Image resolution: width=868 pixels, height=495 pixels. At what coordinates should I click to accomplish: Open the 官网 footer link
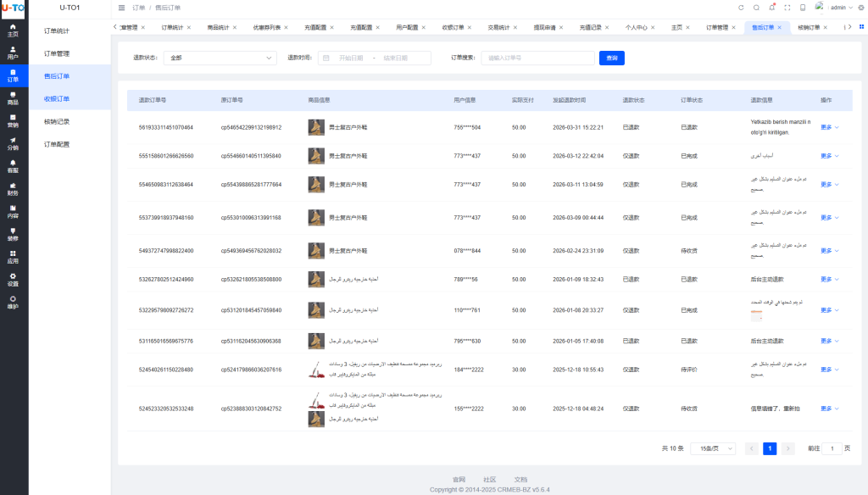(x=459, y=480)
